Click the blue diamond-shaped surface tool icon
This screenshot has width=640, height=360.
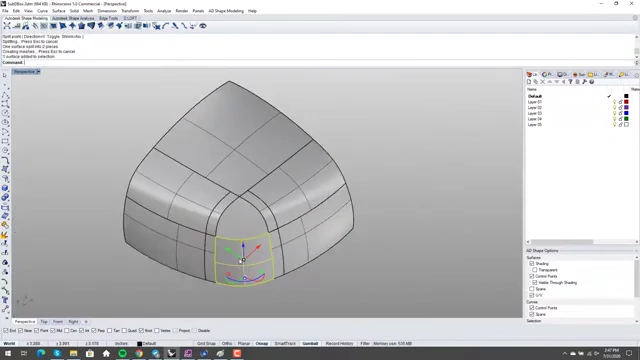[72, 26]
